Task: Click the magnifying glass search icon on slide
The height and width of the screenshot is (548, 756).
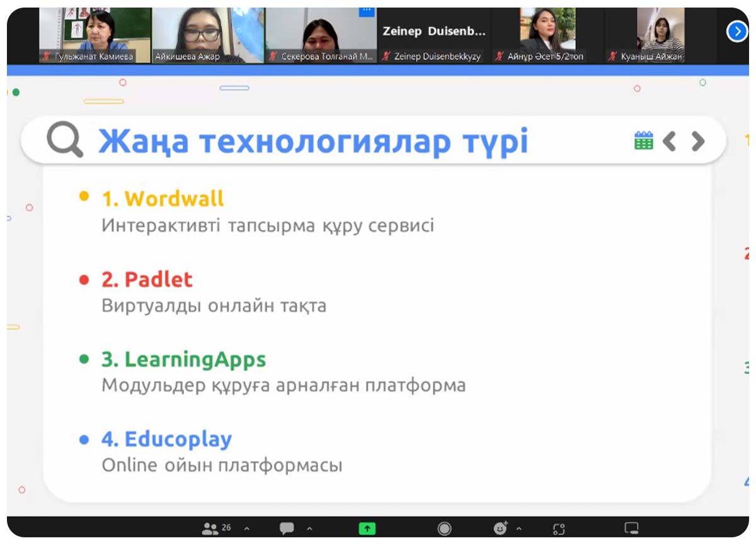Action: (x=65, y=140)
